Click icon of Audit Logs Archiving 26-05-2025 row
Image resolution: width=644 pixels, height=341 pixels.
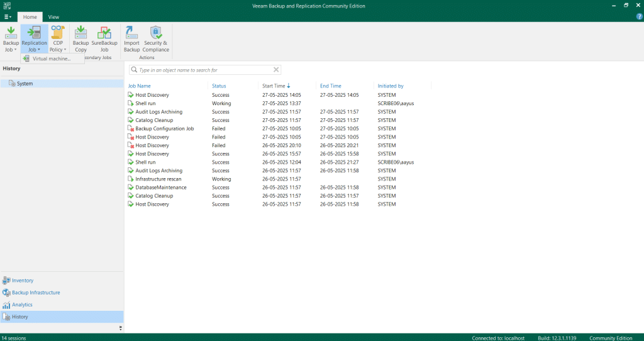[x=131, y=170]
